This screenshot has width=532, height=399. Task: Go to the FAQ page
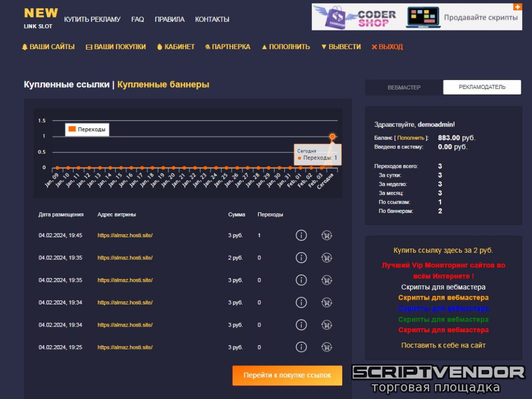point(138,20)
